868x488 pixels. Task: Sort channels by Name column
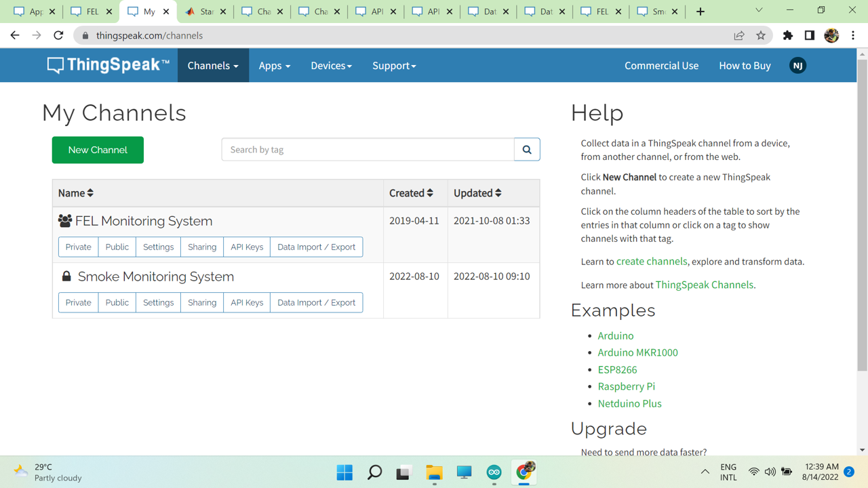76,193
